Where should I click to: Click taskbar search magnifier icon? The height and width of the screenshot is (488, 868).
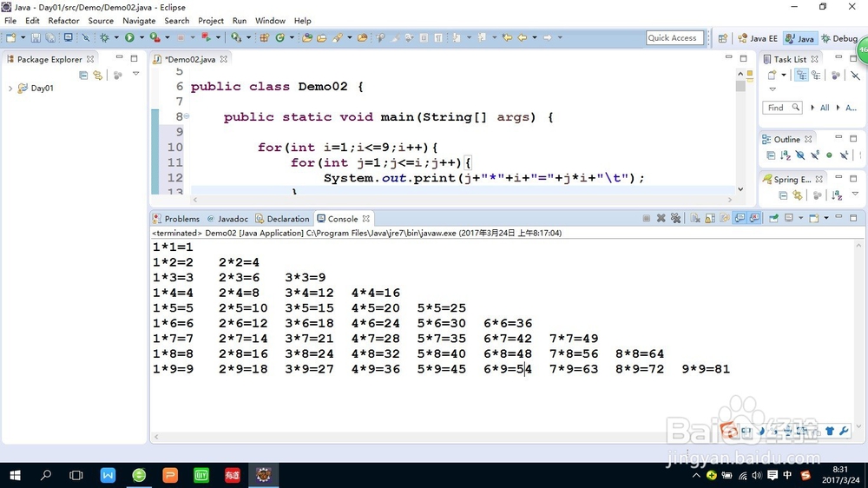(x=46, y=475)
